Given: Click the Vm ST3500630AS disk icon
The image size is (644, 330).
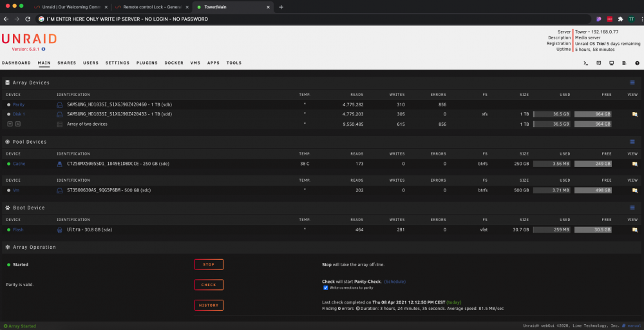Looking at the screenshot, I should tap(59, 190).
